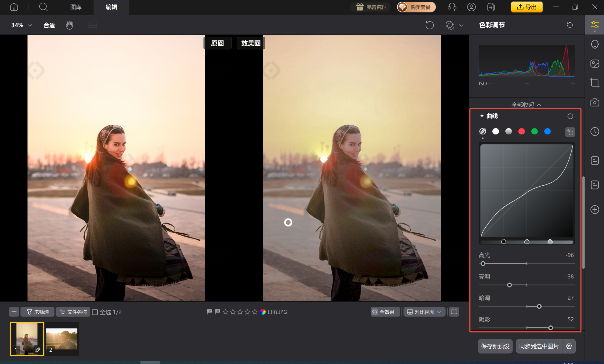Click the home icon
The width and height of the screenshot is (604, 364).
(14, 7)
